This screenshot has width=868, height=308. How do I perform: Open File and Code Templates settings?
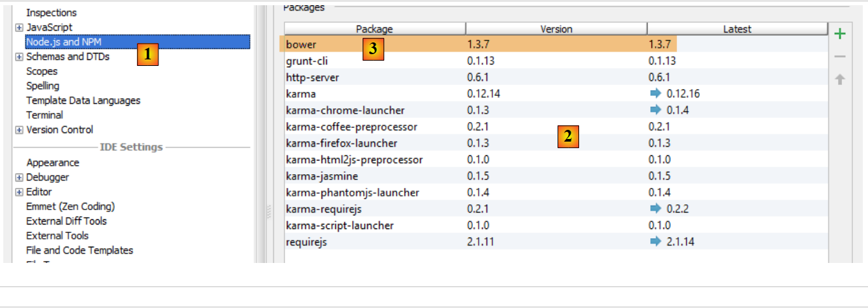pos(79,251)
